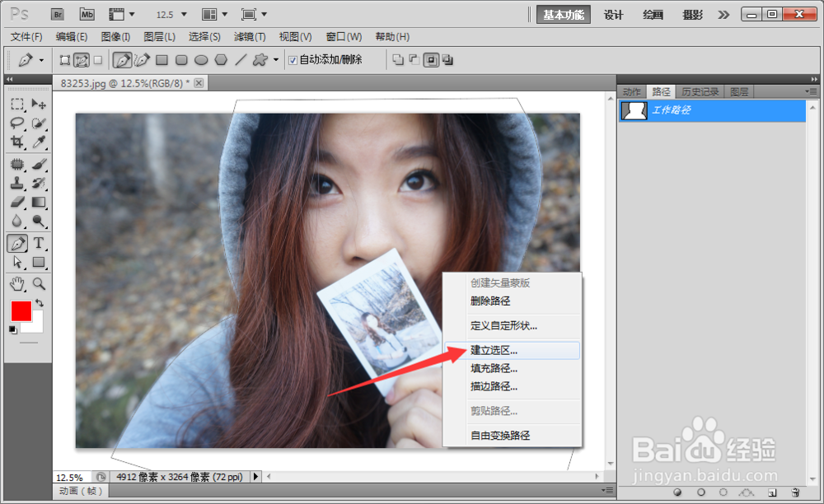Enable the Paths mode option
Viewport: 824px width, 504px height.
81,60
